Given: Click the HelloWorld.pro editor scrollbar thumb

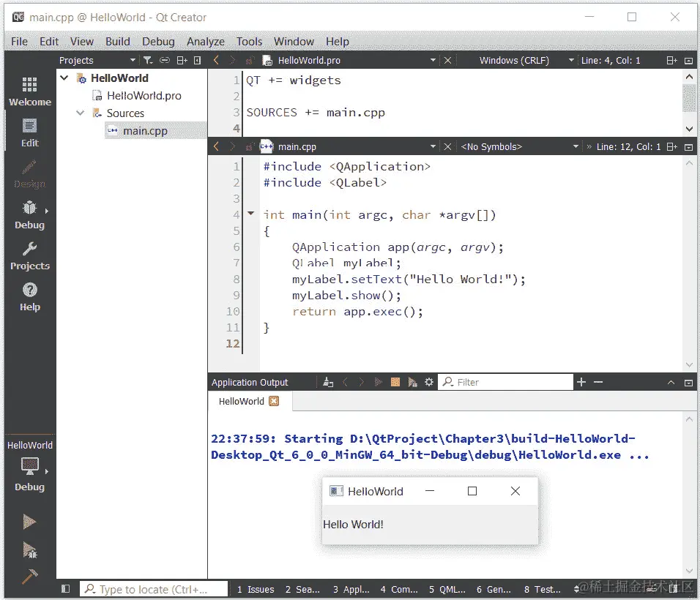Looking at the screenshot, I should [x=689, y=98].
